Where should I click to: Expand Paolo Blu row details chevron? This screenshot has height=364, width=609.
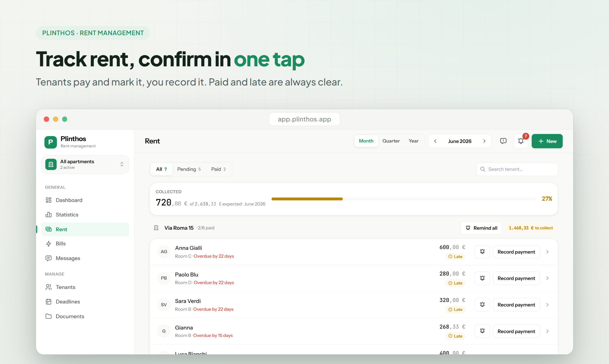547,278
